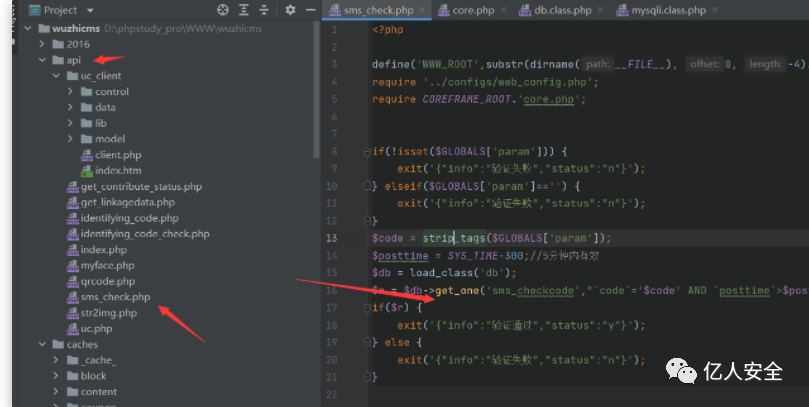The width and height of the screenshot is (809, 407).
Task: Fold the if($r) block at line 17
Action: [367, 307]
